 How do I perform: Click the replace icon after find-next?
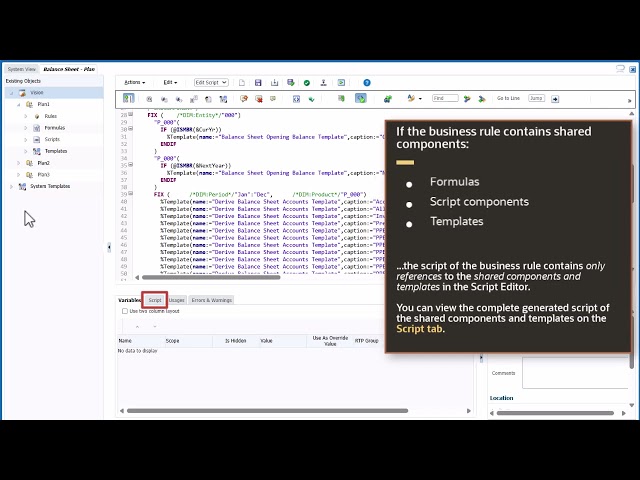coord(482,99)
